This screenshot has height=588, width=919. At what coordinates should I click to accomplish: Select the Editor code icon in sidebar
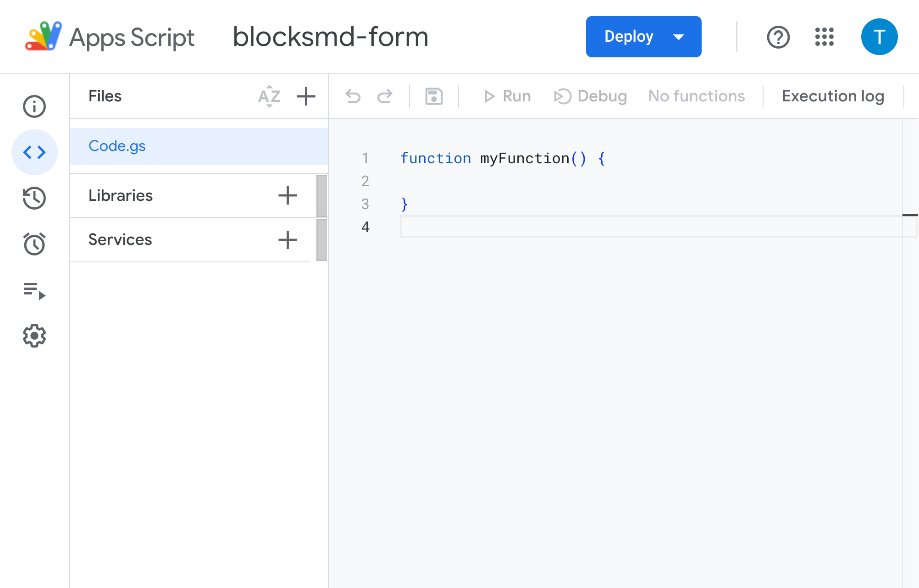pyautogui.click(x=34, y=152)
